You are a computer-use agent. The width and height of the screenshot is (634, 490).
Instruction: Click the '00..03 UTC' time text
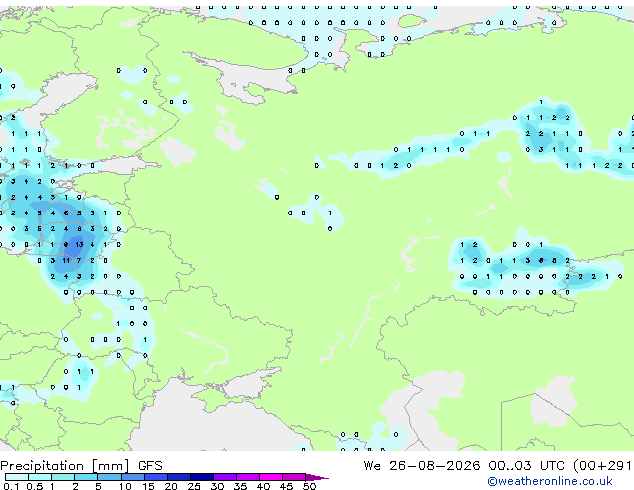[x=526, y=466]
